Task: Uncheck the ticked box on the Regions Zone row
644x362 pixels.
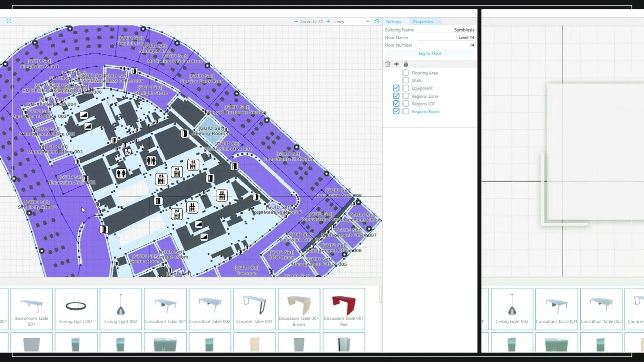Action: point(396,96)
